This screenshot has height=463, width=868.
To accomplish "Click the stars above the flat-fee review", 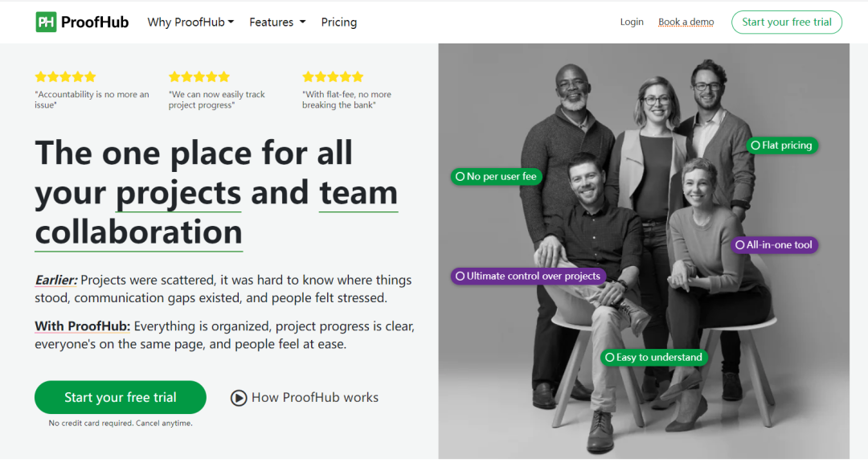I will click(x=333, y=76).
